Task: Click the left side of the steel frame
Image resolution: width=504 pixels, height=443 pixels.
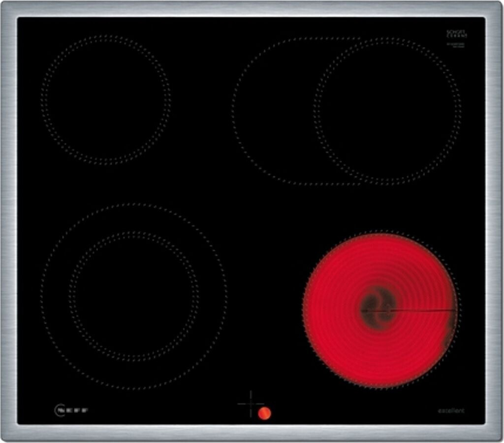Action: point(8,221)
